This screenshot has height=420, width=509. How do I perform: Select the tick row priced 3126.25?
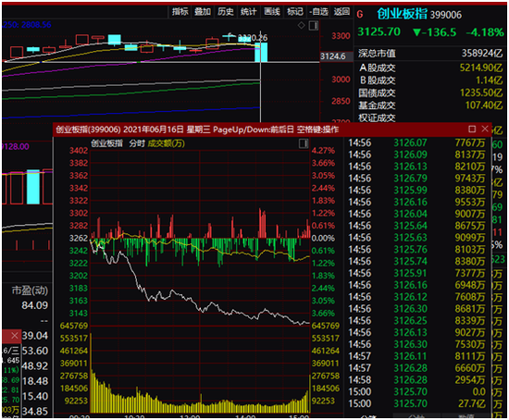416,321
